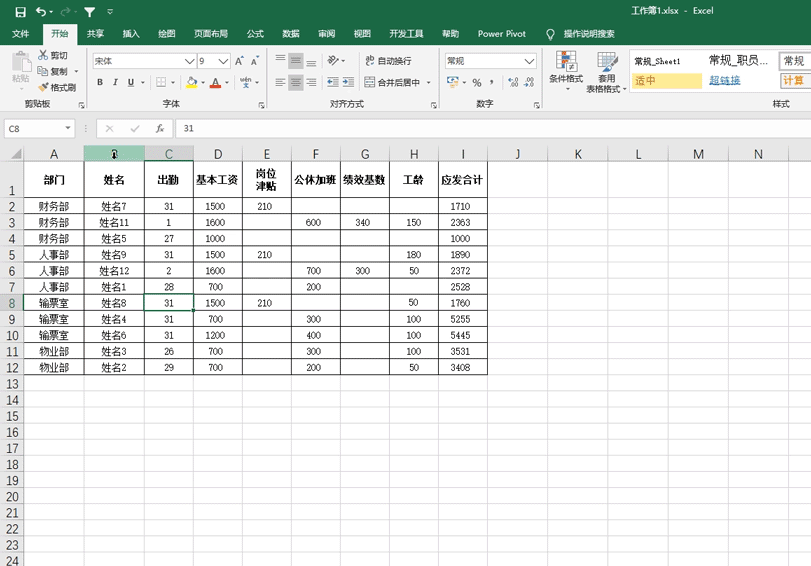Click the Paste clipboard icon
The image size is (811, 566).
pos(21,63)
